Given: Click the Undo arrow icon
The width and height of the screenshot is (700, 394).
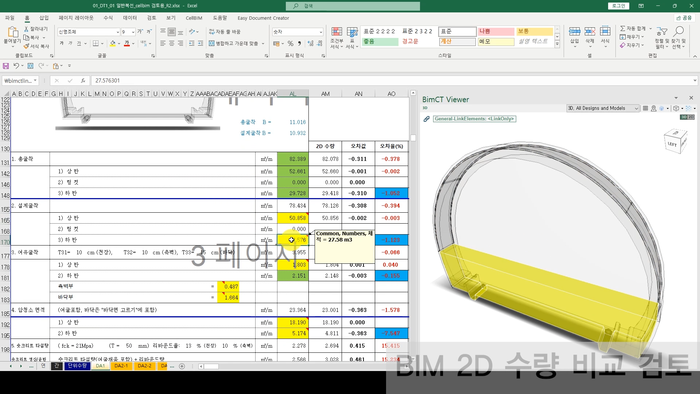Looking at the screenshot, I should click(16, 66).
